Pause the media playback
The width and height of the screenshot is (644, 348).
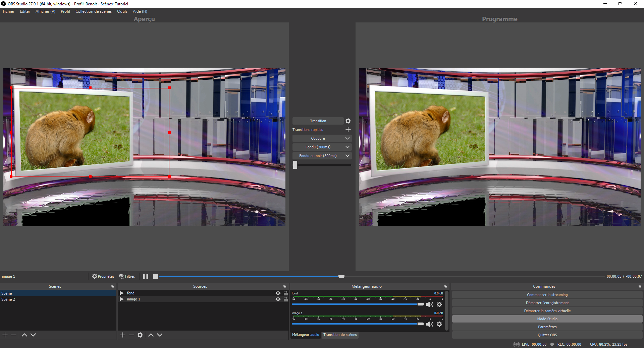tap(146, 276)
